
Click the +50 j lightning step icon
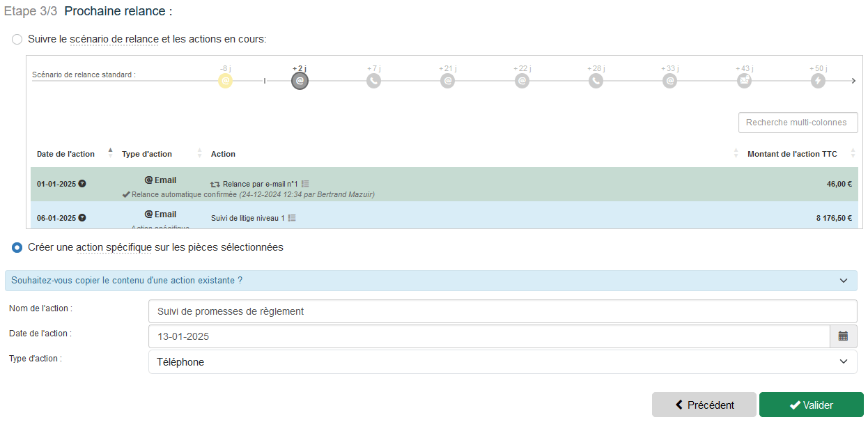(819, 81)
